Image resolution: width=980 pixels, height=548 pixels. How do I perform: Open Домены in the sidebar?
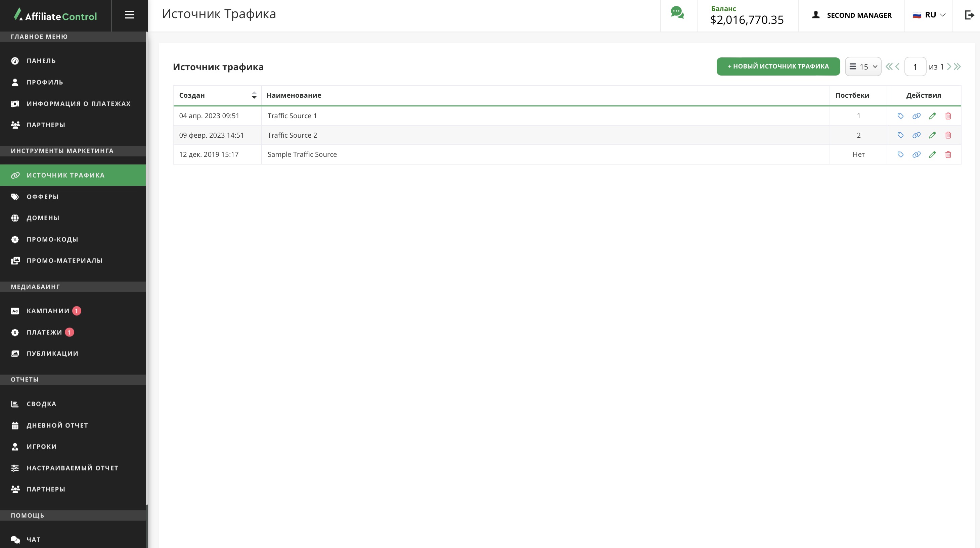(x=43, y=218)
